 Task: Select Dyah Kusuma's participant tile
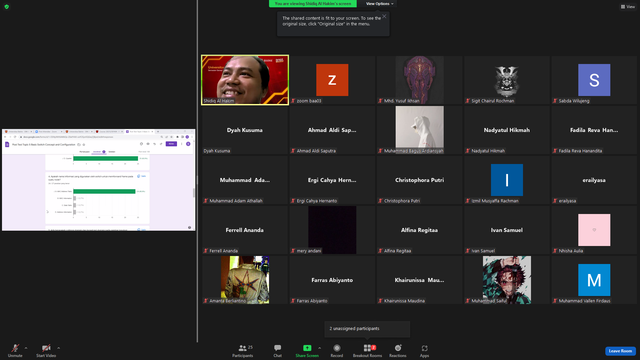point(245,130)
